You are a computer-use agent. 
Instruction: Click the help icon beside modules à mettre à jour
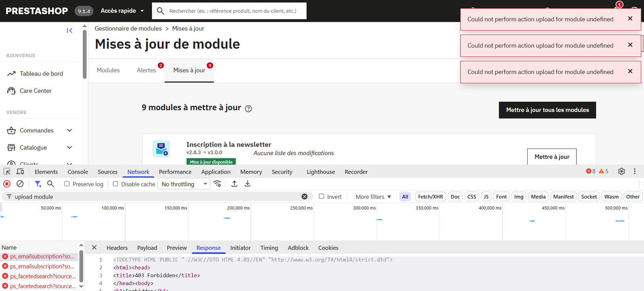point(249,109)
